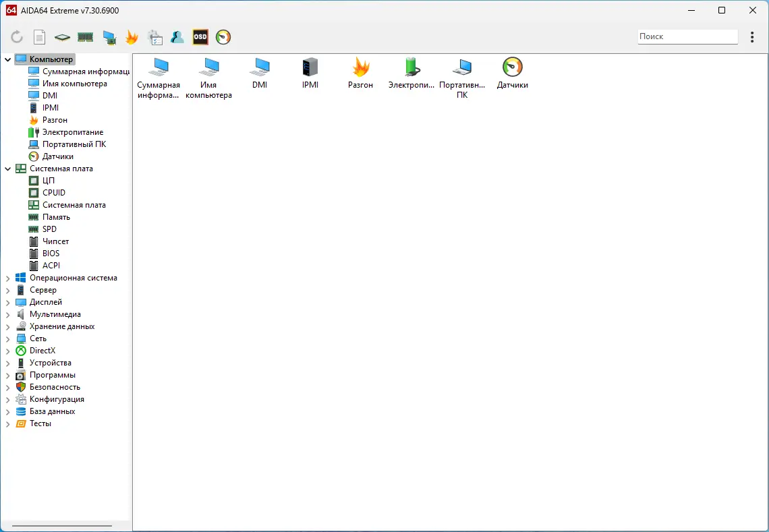
Task: Expand the Хранение данных node
Action: [8, 326]
